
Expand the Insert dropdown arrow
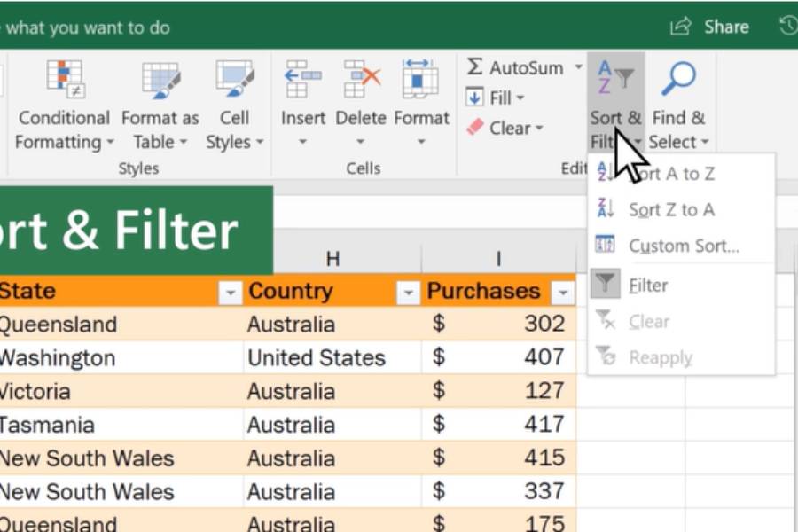coord(303,142)
